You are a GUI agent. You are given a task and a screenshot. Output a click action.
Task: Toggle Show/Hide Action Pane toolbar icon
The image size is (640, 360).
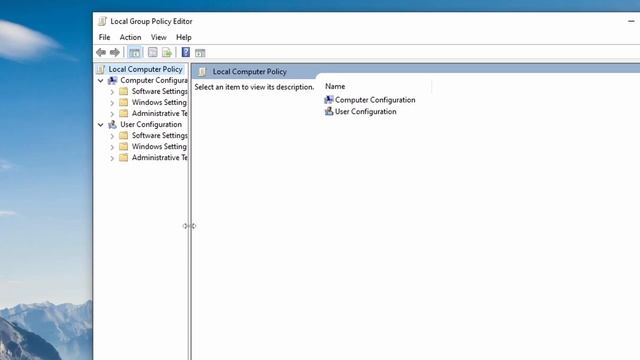pos(200,53)
